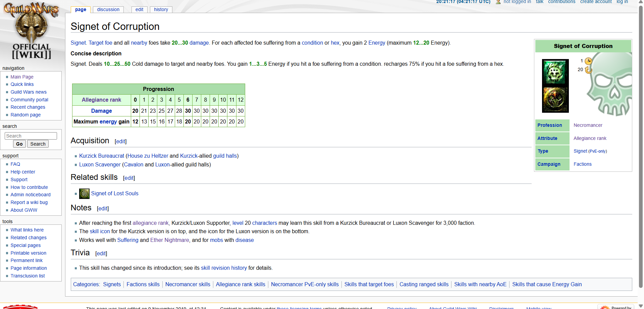Click create account link
644x309 pixels.
pyautogui.click(x=596, y=2)
